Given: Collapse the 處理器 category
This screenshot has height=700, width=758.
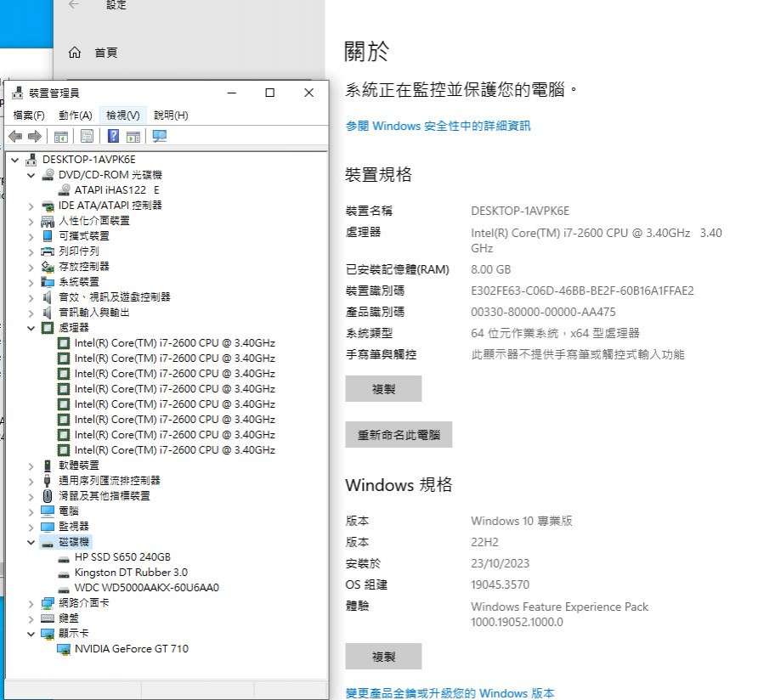Looking at the screenshot, I should [x=31, y=328].
